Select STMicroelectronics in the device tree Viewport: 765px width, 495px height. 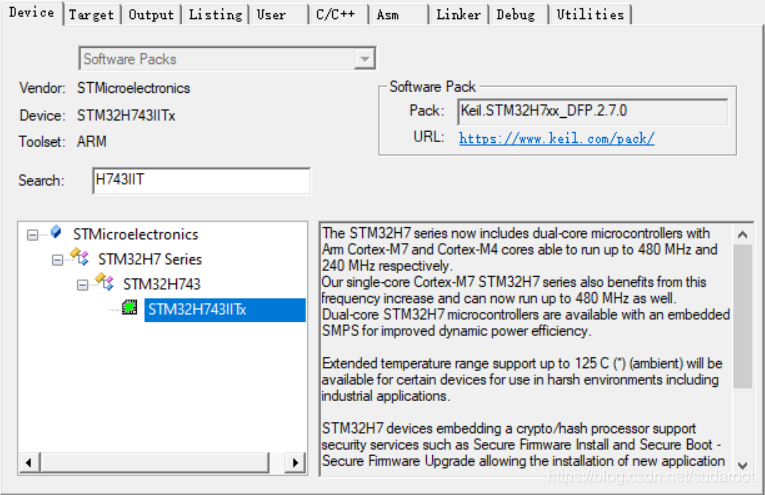coord(136,235)
